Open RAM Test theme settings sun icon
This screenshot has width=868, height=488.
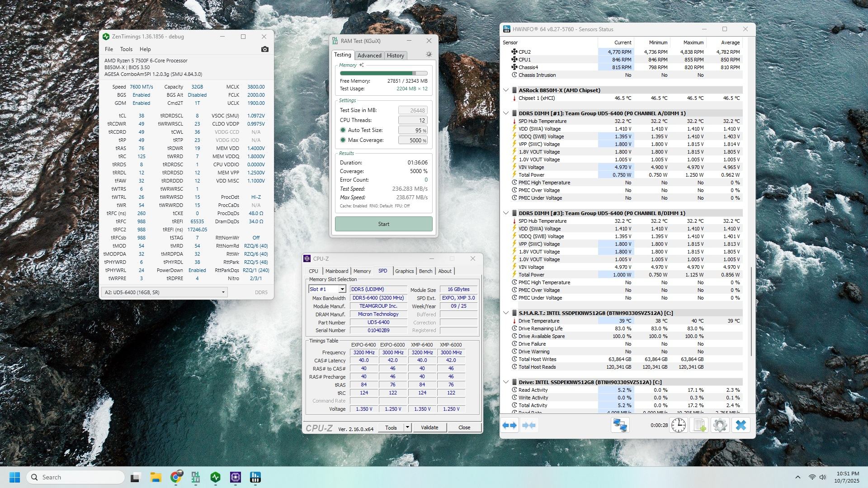click(429, 55)
